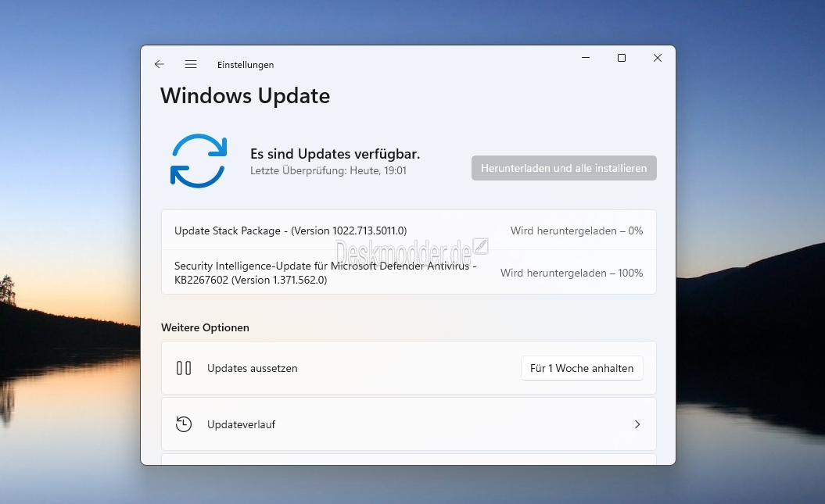Image resolution: width=825 pixels, height=504 pixels.
Task: Click the Updates aussetzen label
Action: [x=252, y=368]
